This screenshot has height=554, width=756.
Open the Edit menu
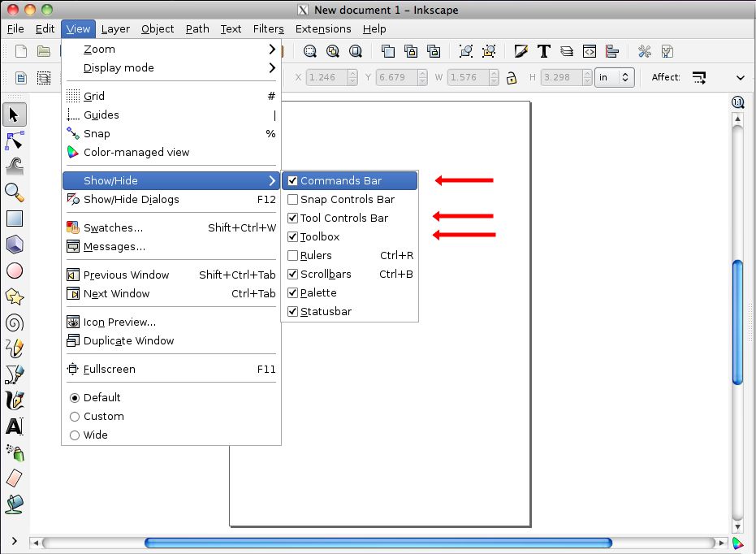pyautogui.click(x=45, y=29)
